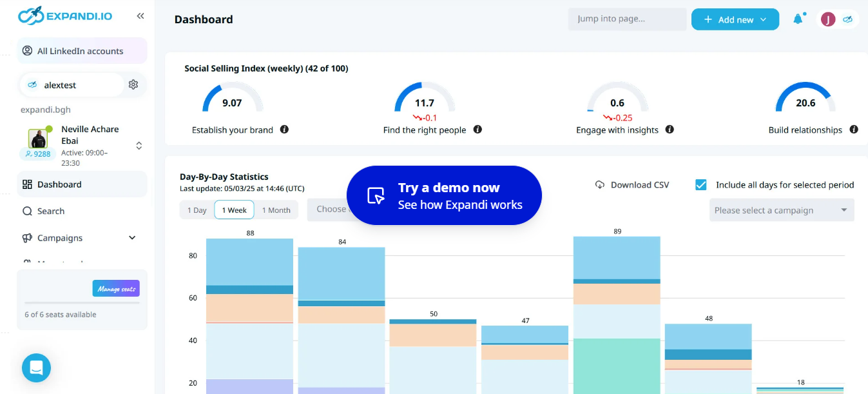Show info for Build relationships
Screen dimensions: 868x394
(854, 129)
